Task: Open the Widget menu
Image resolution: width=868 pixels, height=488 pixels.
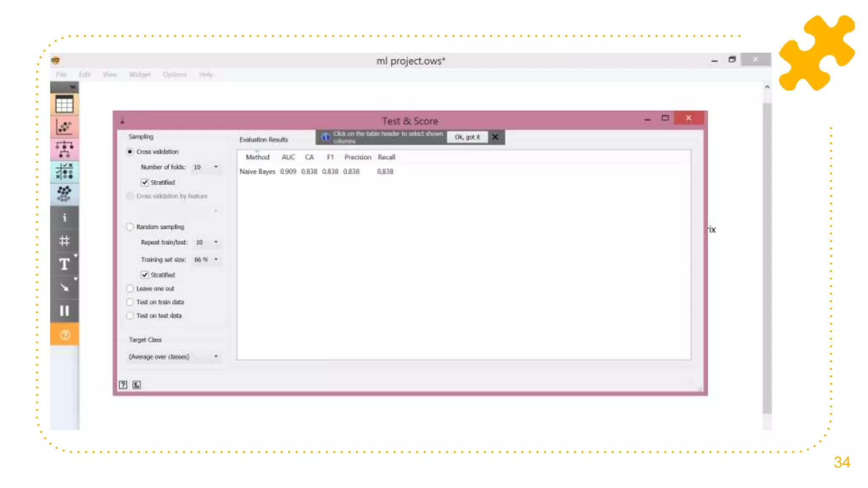Action: pos(139,75)
